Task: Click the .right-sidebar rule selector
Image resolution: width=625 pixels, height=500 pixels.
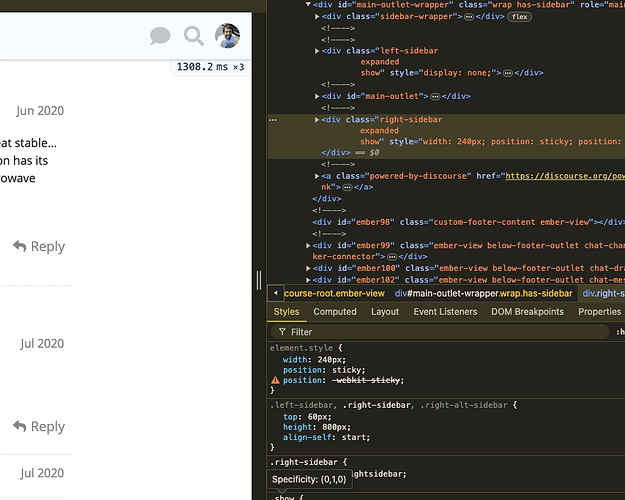Action: click(304, 463)
